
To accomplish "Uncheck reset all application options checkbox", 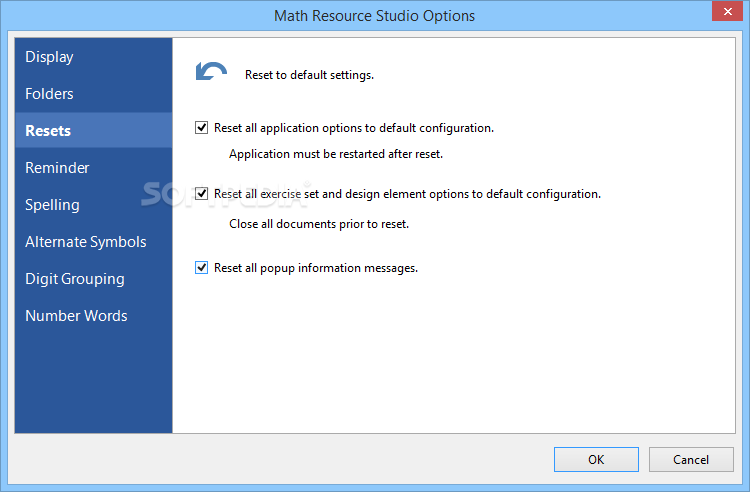I will point(201,128).
